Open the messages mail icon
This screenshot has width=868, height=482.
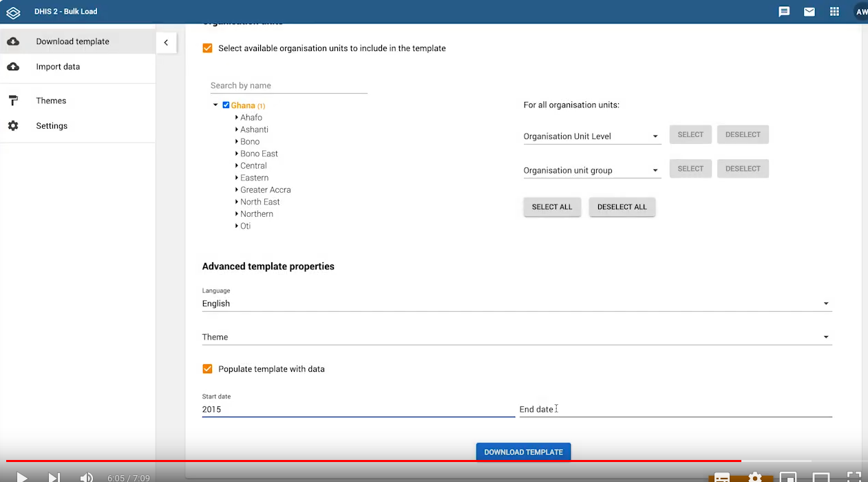[809, 12]
